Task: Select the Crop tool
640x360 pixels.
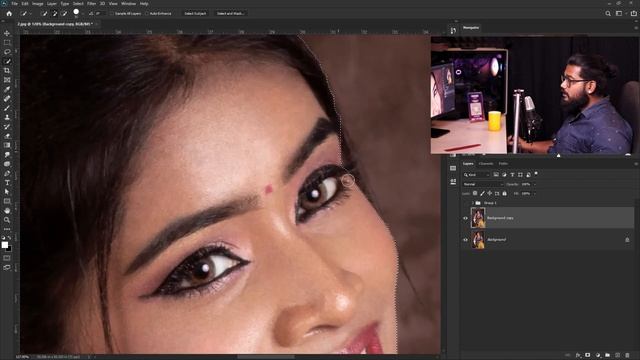Action: (7, 71)
